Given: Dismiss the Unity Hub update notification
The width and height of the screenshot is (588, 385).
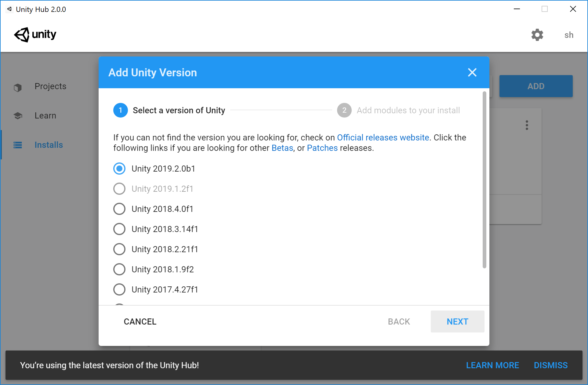Looking at the screenshot, I should pos(550,365).
